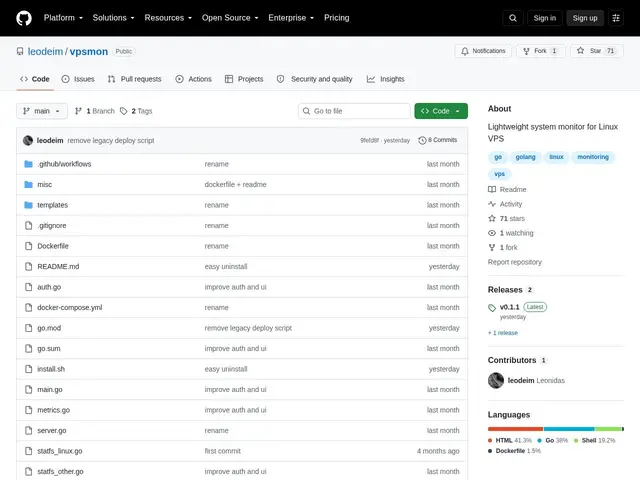Switch to the Pull requests tab
This screenshot has width=640, height=480.
click(134, 79)
